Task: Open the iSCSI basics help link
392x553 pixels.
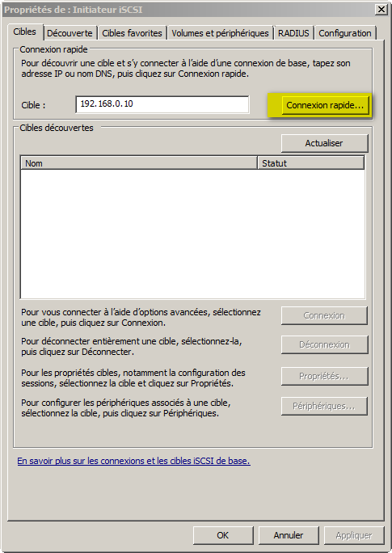Action: 134,461
